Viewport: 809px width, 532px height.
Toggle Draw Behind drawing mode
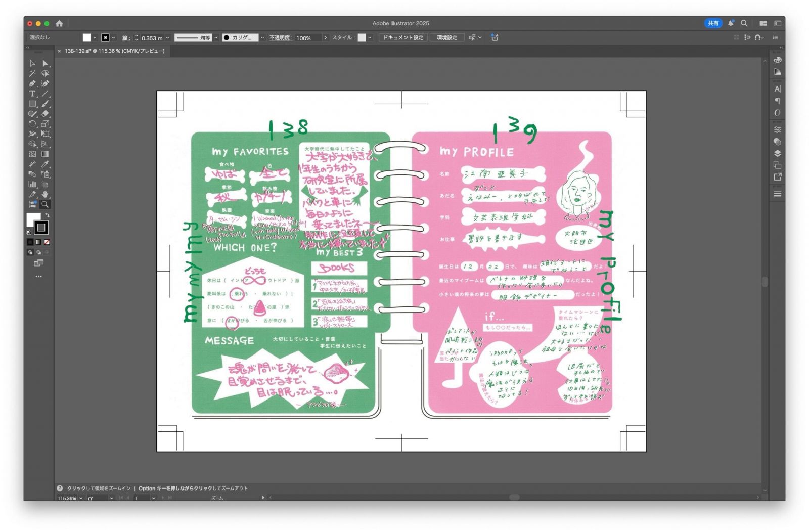pyautogui.click(x=38, y=252)
